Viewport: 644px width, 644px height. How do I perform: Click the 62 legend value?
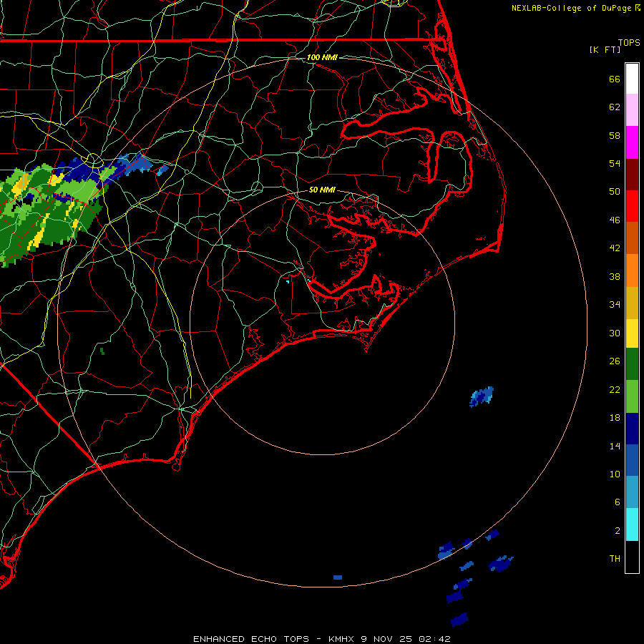click(x=615, y=107)
